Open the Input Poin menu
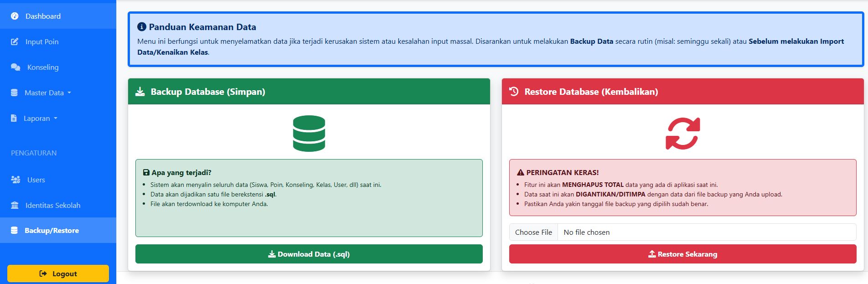Image resolution: width=868 pixels, height=284 pixels. point(42,41)
